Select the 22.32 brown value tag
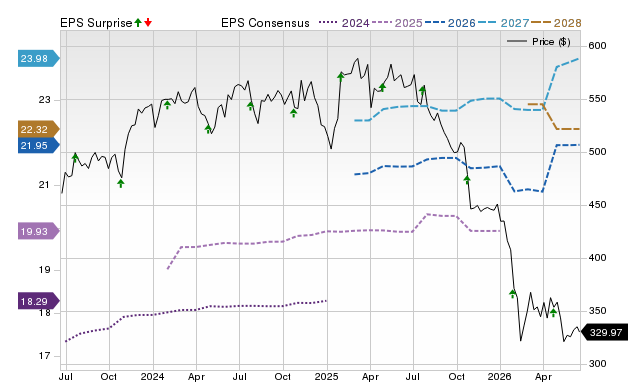Viewport: 640px width, 382px height. point(39,130)
